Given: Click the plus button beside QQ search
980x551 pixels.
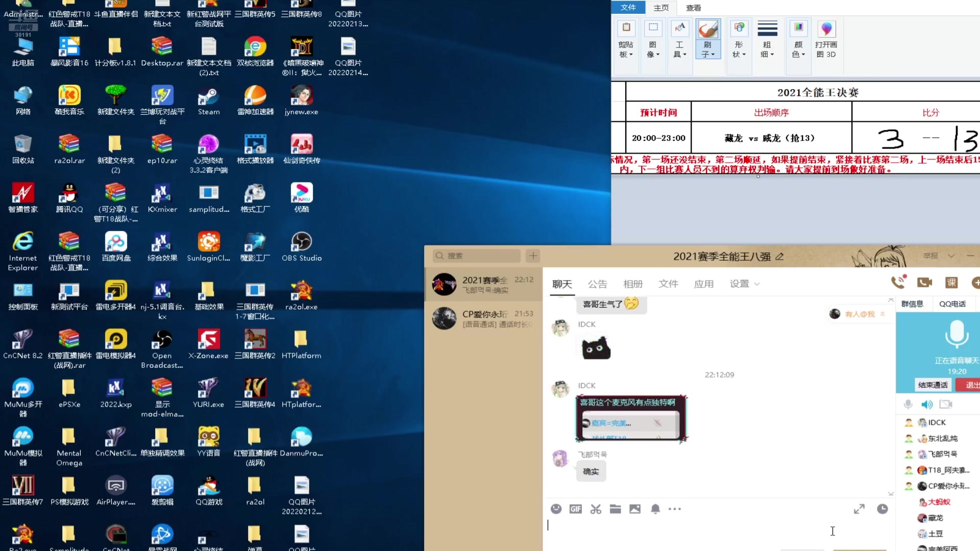Looking at the screenshot, I should point(533,256).
